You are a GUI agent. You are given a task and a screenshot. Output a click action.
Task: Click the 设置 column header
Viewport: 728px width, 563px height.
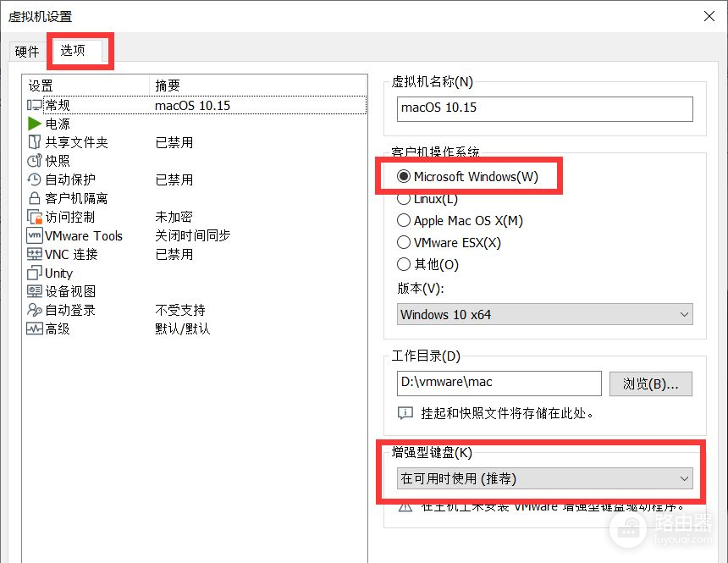(86, 86)
